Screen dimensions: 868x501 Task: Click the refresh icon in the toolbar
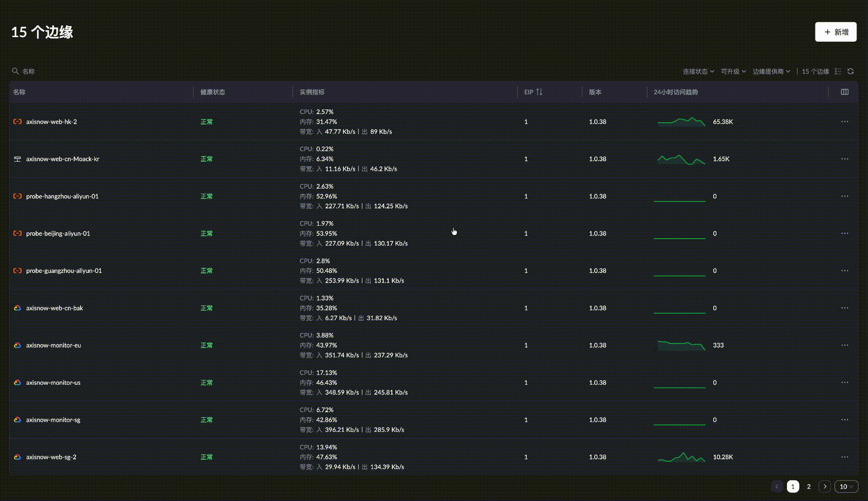click(851, 71)
